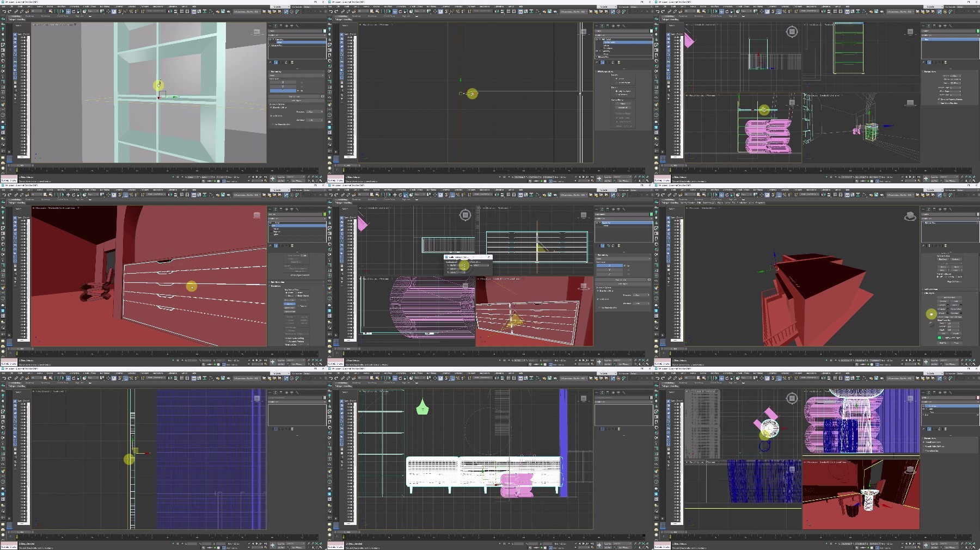The image size is (980, 550).
Task: Center screenshot: tick Flip checkbox beside X axis
Action: point(624,265)
